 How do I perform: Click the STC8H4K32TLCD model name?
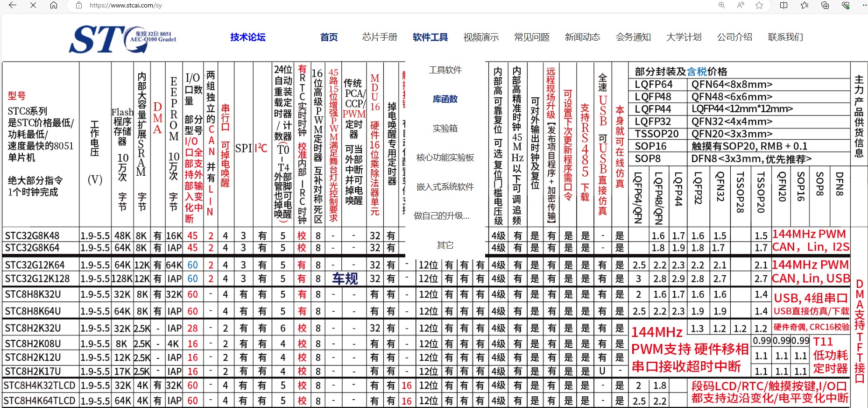40,386
